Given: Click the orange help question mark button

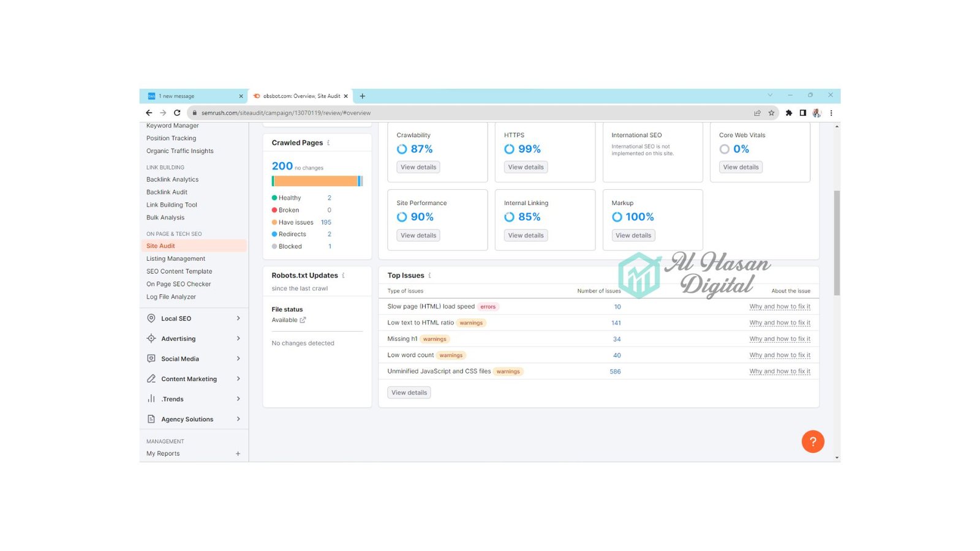Looking at the screenshot, I should coord(813,441).
